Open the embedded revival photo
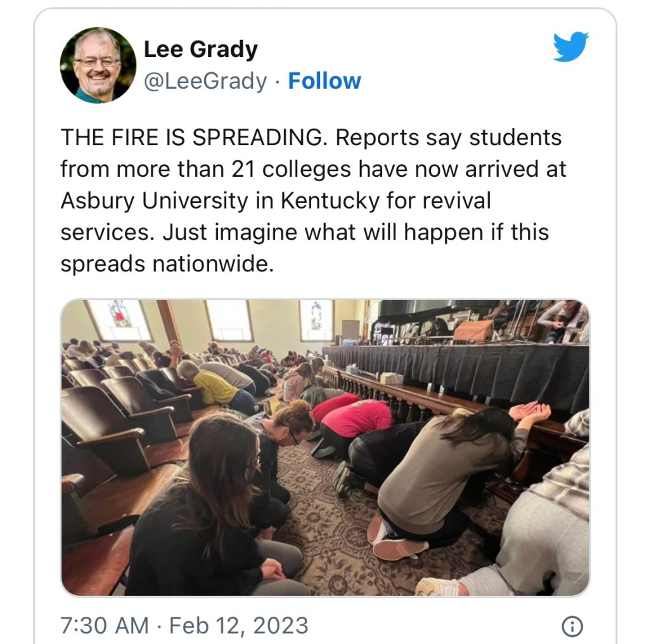The height and width of the screenshot is (644, 649). 324,447
